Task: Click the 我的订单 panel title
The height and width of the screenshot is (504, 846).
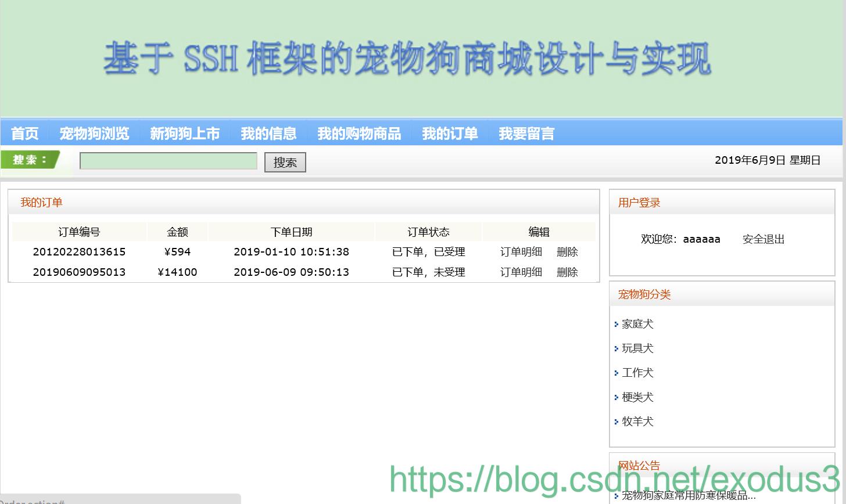Action: 41,203
